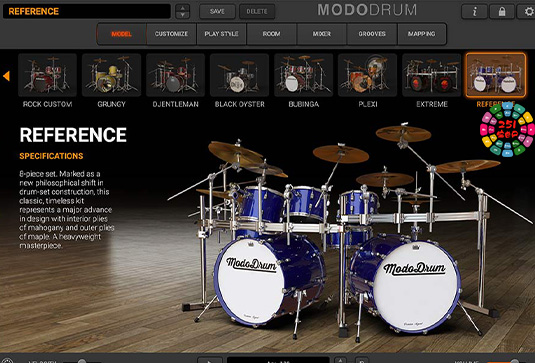Select previous preset with up arrow
The height and width of the screenshot is (363, 535).
pyautogui.click(x=183, y=8)
